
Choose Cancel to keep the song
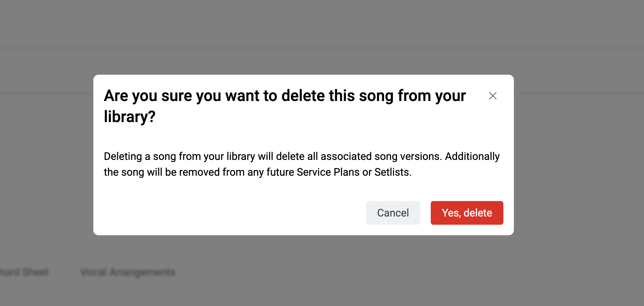(393, 213)
